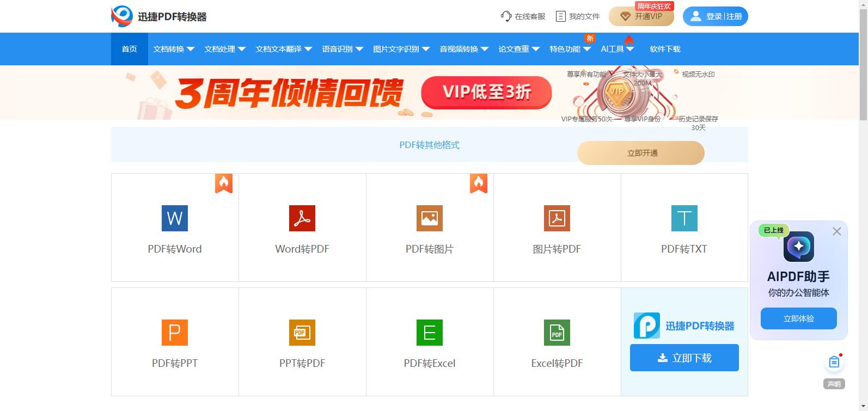Select the PDF转图片 picture icon
This screenshot has width=868, height=411.
(x=430, y=218)
